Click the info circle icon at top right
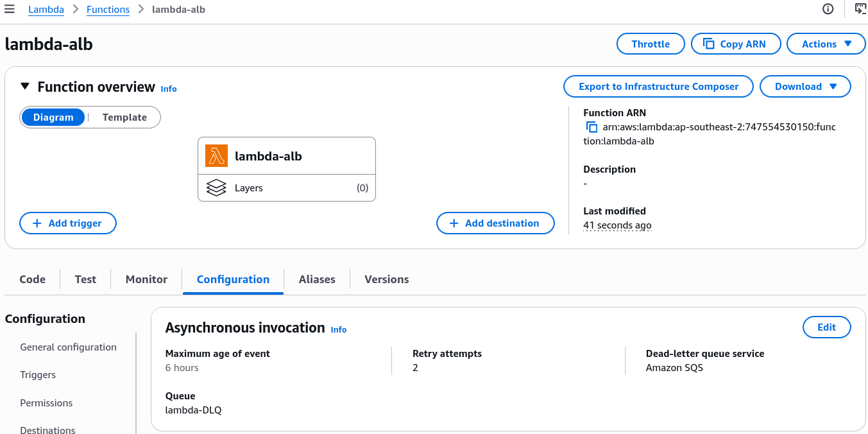The width and height of the screenshot is (868, 434). [x=828, y=9]
